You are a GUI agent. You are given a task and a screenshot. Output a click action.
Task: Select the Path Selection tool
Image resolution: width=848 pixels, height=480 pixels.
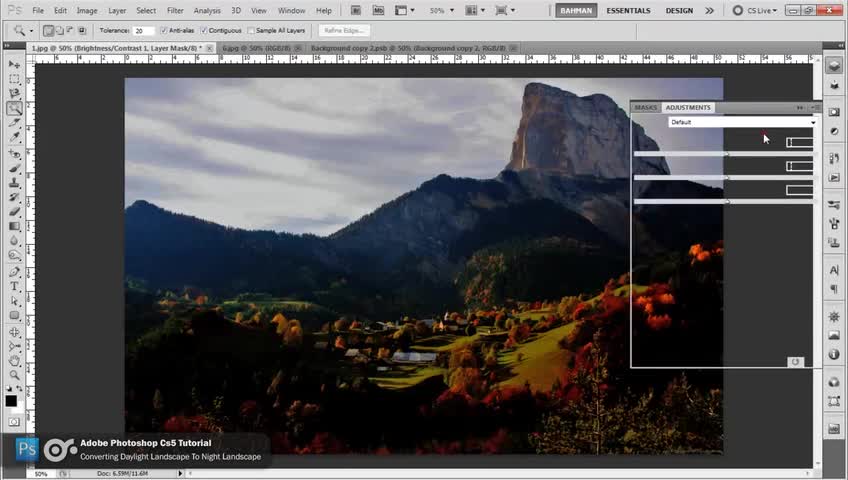[x=14, y=301]
